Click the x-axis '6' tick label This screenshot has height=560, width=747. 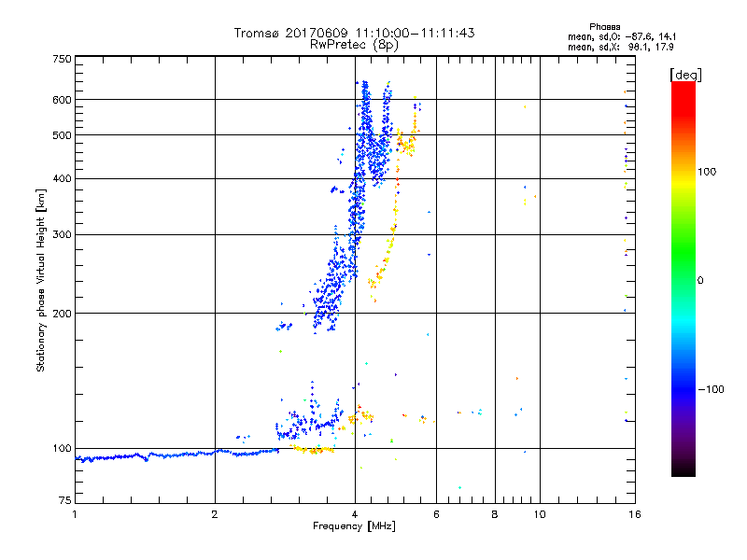436,514
